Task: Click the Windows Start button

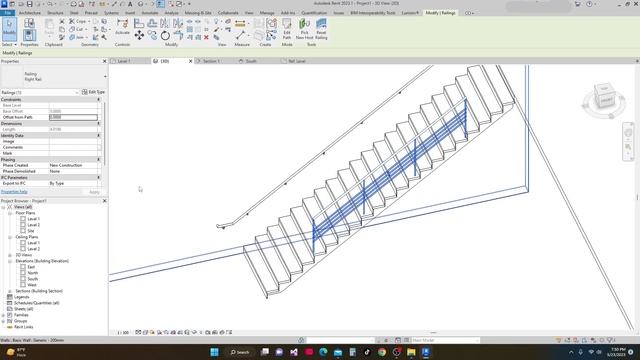Action: (x=214, y=352)
